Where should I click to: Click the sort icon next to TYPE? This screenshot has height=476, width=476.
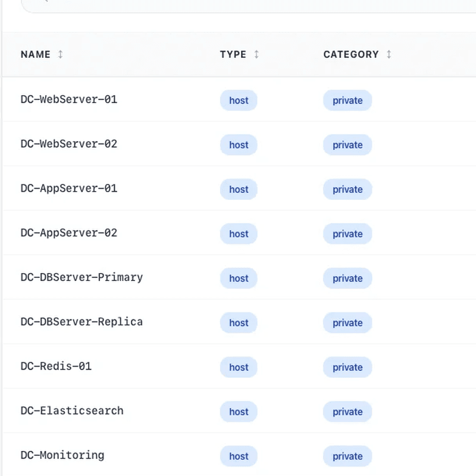(x=256, y=54)
